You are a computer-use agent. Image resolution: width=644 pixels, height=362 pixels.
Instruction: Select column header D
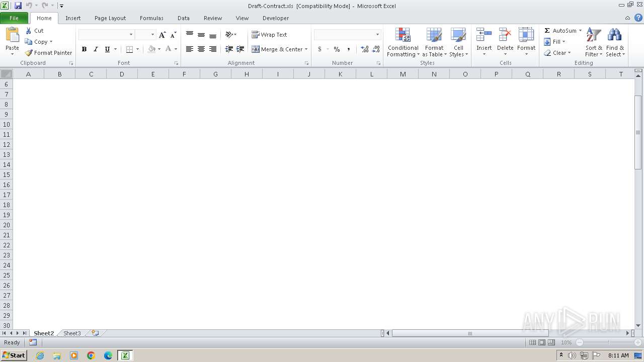(x=122, y=74)
